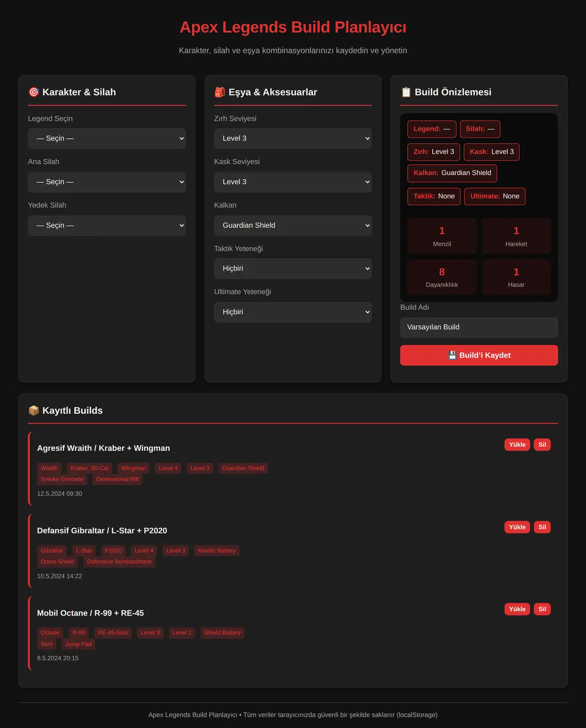Click the 10.5.2024 14:22 timestamp
Viewport: 586px width, 728px height.
click(60, 577)
